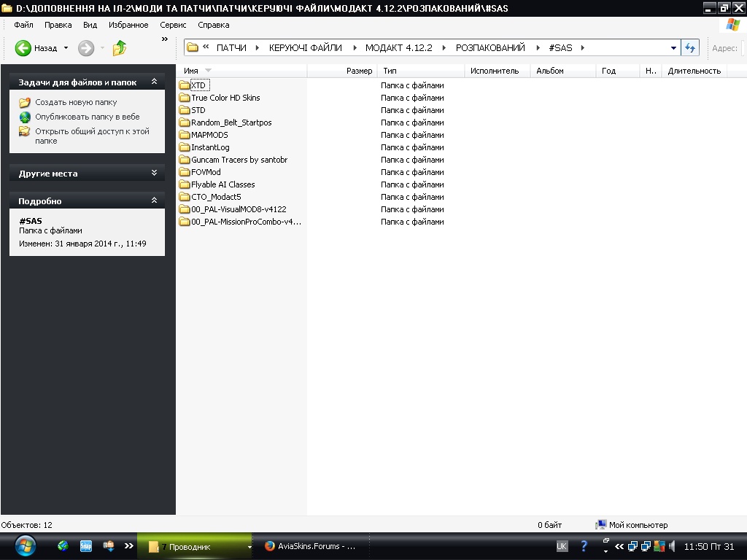The image size is (747, 560).
Task: Expand the toolbar overflow chevron
Action: pyautogui.click(x=165, y=39)
